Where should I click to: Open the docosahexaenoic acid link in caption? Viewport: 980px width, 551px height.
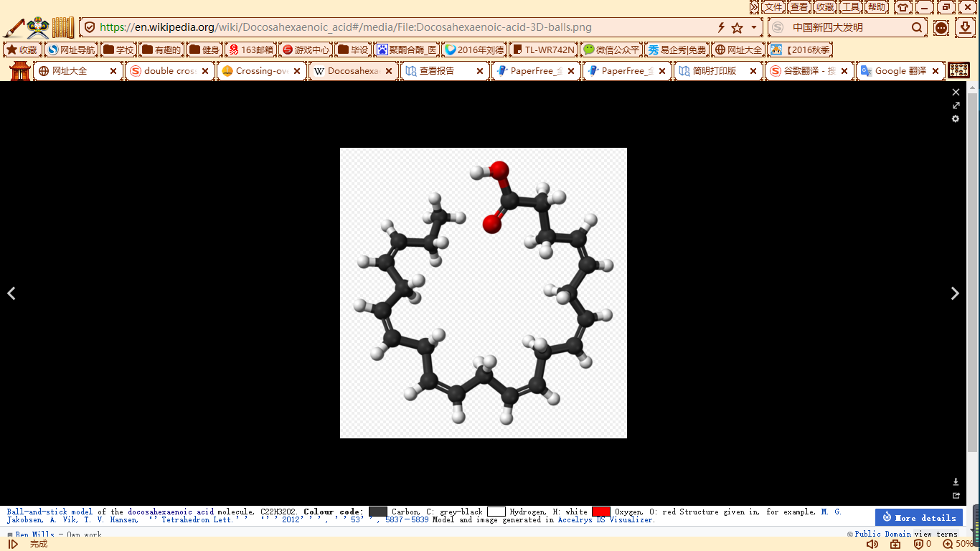click(x=171, y=512)
